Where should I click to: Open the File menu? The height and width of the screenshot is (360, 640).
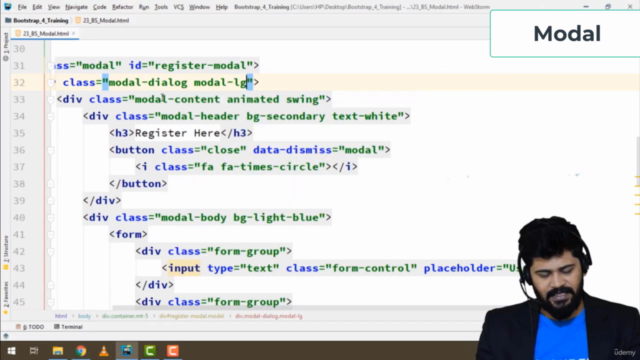tap(22, 7)
